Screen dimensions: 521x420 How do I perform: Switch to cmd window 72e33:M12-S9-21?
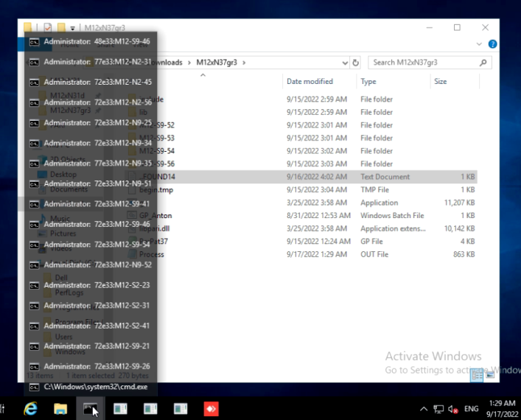(x=91, y=346)
